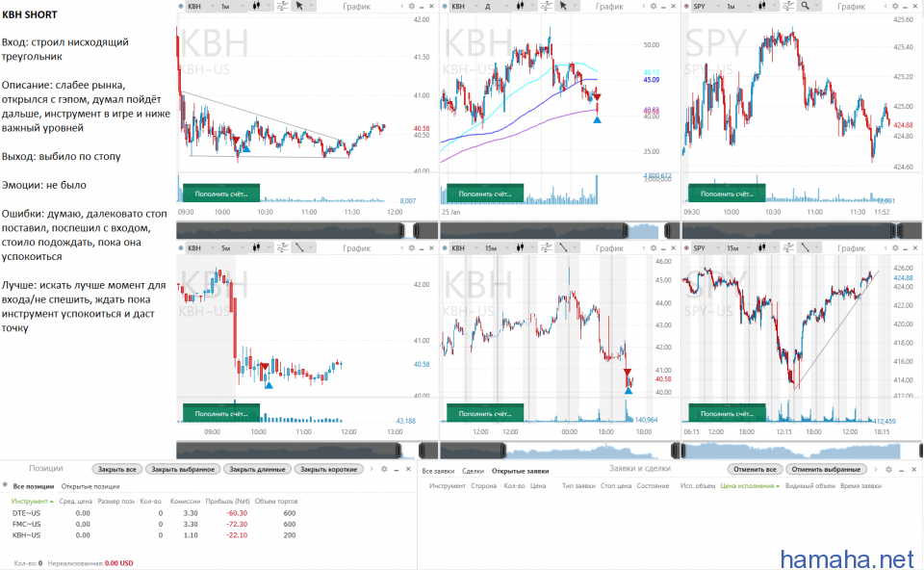The image size is (924, 570).
Task: Select FMC~US row in positions table
Action: [x=154, y=524]
